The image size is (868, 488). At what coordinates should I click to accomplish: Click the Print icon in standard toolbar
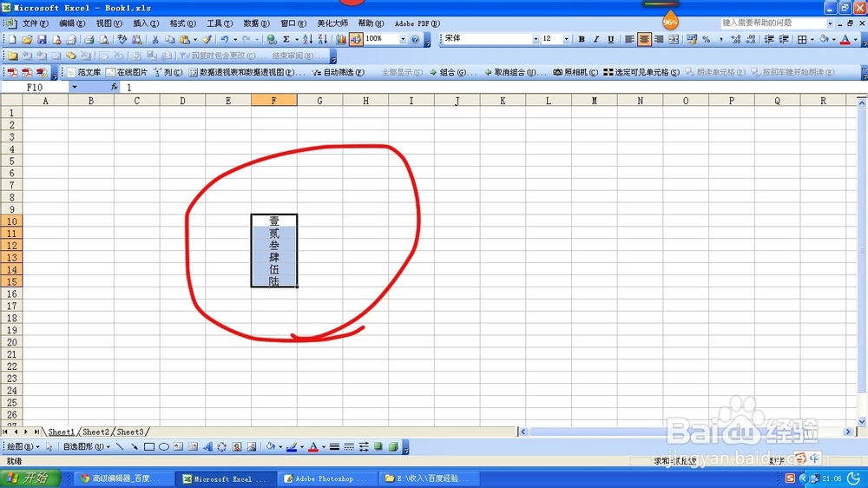pyautogui.click(x=89, y=39)
